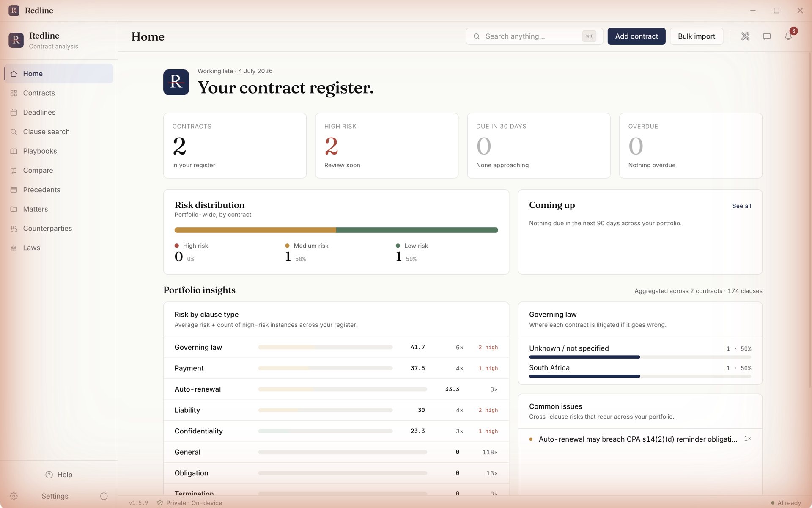Viewport: 812px width, 508px height.
Task: Click South Africa governing law entry
Action: pos(549,368)
